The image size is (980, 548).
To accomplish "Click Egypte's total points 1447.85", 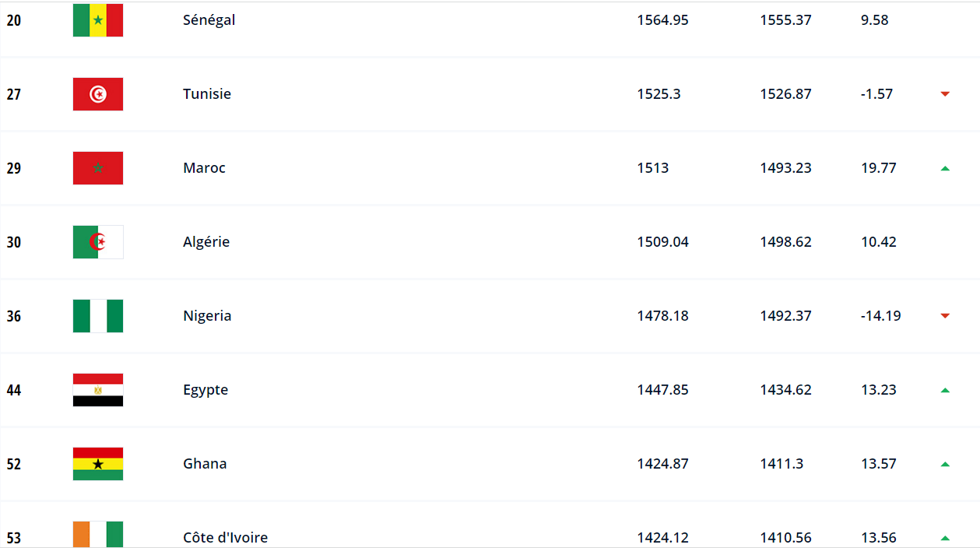I will click(662, 390).
